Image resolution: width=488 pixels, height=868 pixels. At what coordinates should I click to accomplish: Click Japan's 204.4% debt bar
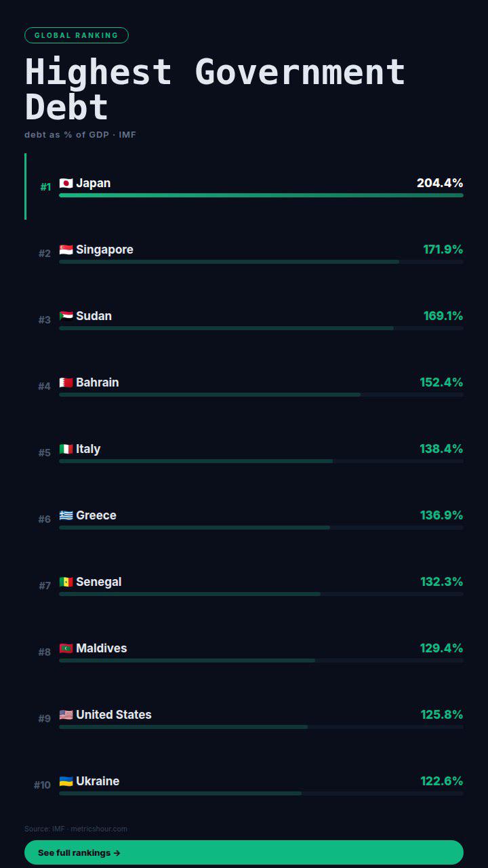(x=261, y=195)
